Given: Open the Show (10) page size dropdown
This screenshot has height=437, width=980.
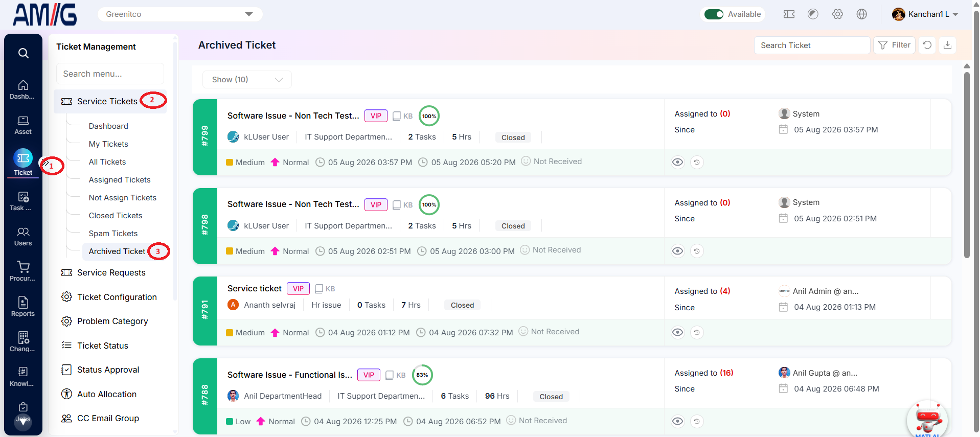Looking at the screenshot, I should click(247, 80).
